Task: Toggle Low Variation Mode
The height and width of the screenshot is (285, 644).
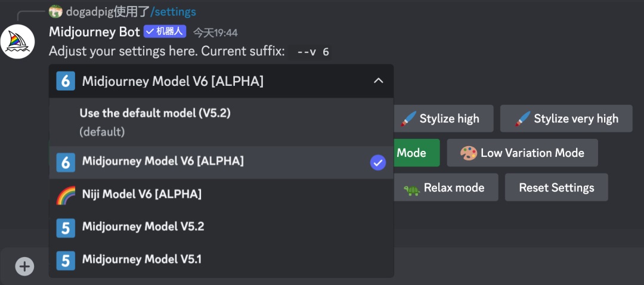Action: pos(522,153)
